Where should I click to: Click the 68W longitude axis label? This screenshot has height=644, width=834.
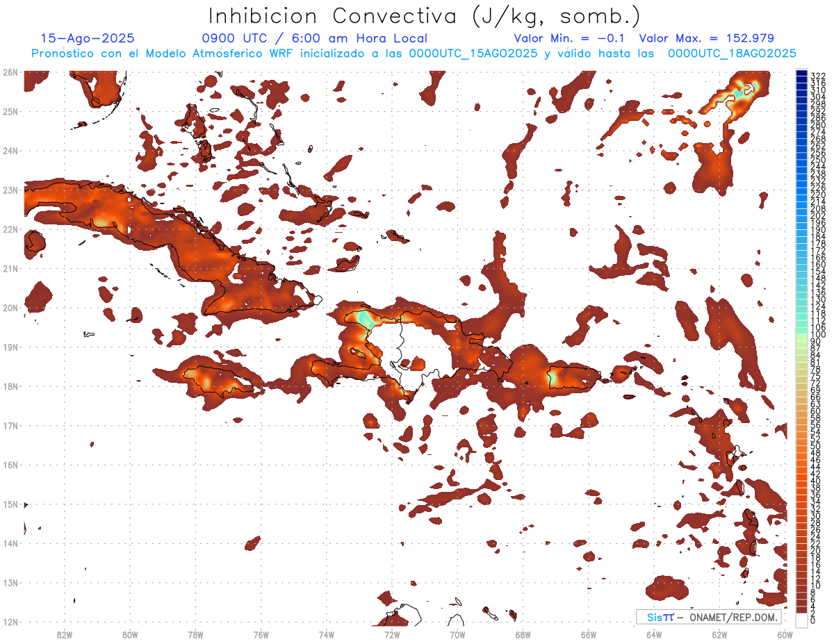523,634
